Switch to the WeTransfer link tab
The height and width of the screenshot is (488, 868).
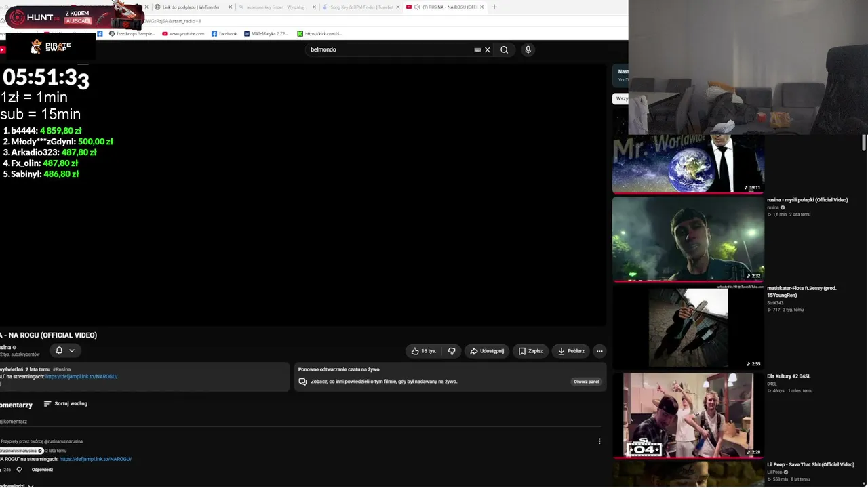193,7
